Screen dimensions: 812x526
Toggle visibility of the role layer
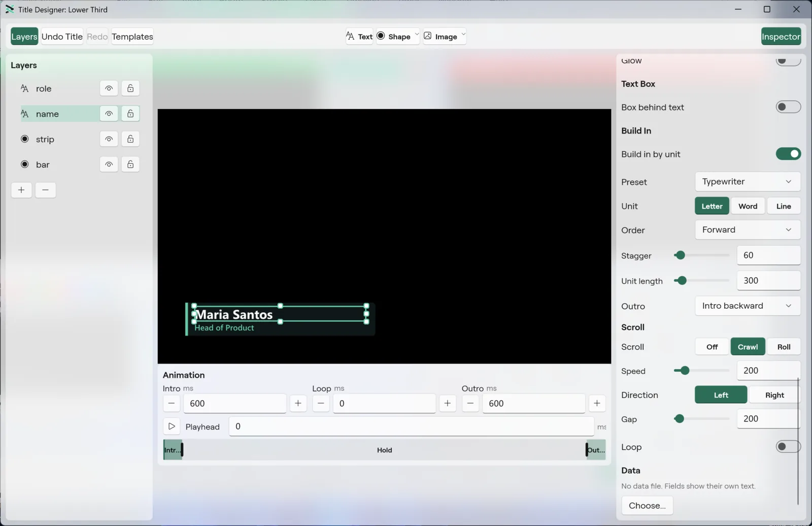(x=109, y=88)
